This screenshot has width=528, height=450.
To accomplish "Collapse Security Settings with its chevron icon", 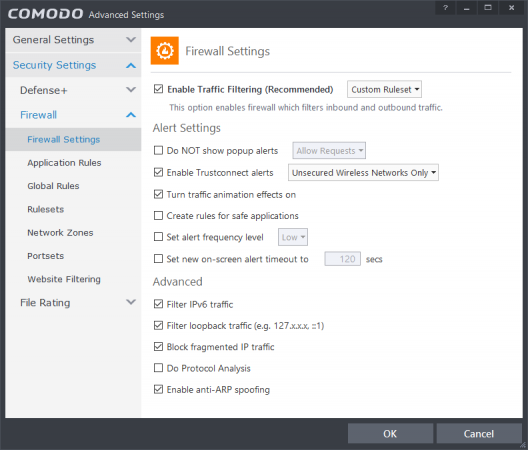I will [x=131, y=65].
